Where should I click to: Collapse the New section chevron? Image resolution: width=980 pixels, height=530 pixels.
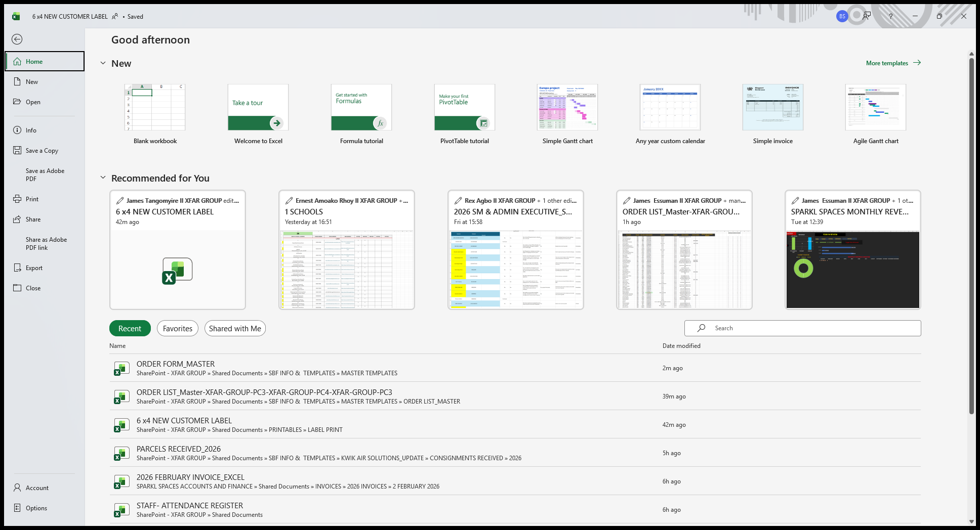[103, 63]
